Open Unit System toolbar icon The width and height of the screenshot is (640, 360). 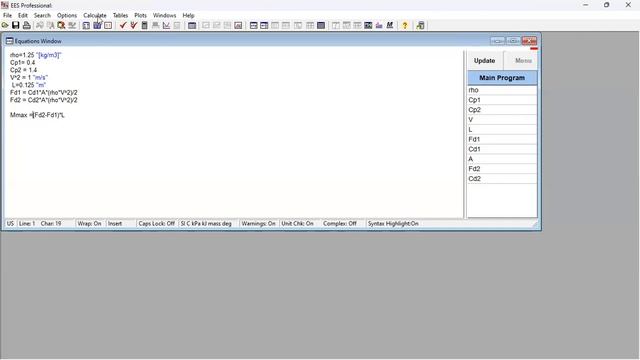[x=108, y=25]
